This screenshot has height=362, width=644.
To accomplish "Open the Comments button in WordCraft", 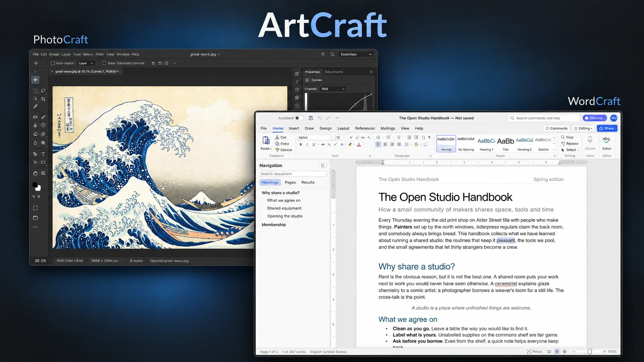I will (x=557, y=128).
